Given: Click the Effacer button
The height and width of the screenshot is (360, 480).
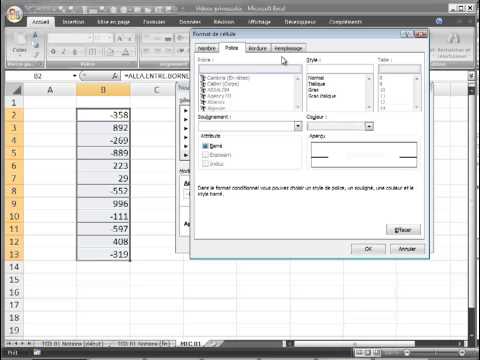Looking at the screenshot, I should 403,230.
